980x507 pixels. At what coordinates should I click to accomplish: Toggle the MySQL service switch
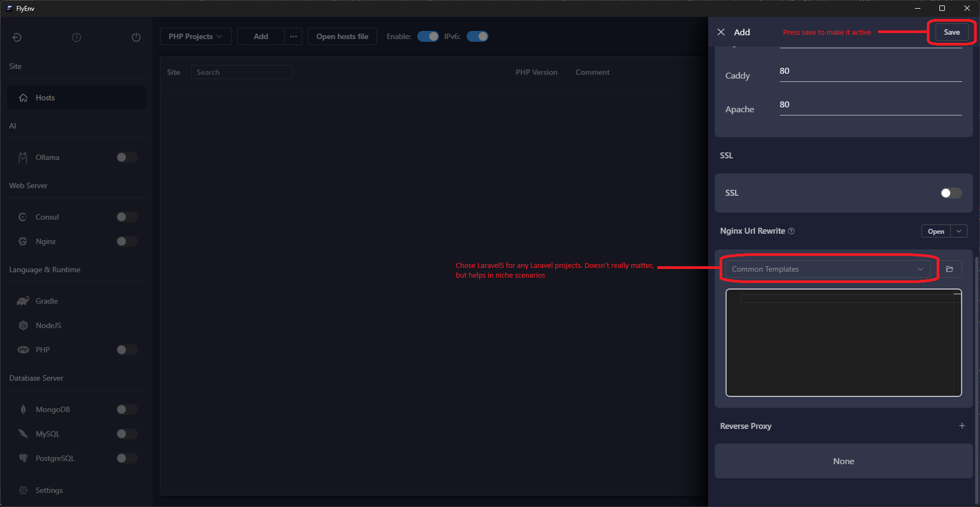[x=126, y=434]
